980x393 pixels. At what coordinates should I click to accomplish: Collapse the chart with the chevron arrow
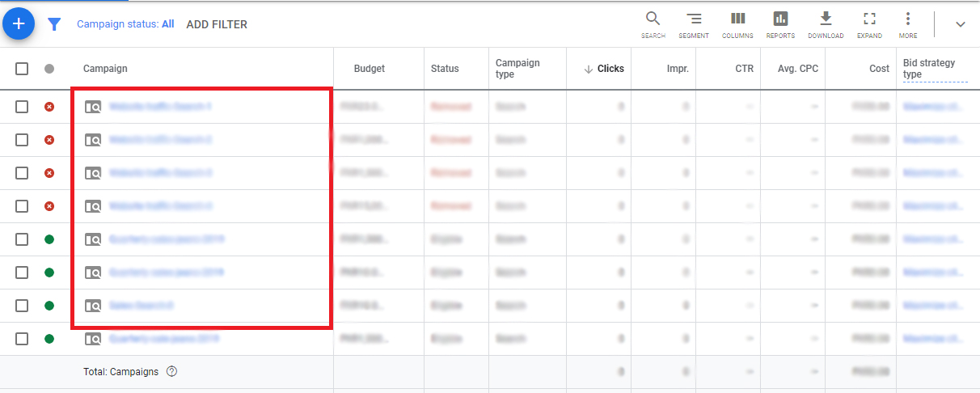point(961,24)
